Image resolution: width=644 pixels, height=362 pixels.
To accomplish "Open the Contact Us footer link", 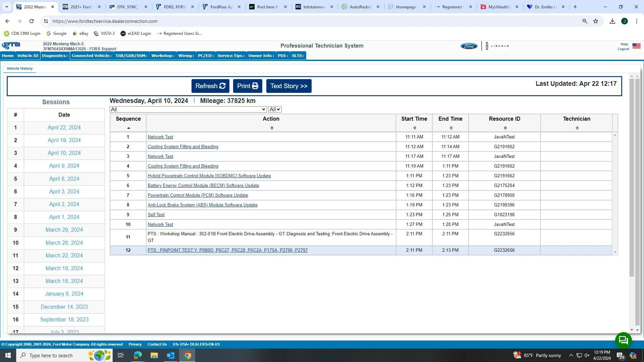I will [x=157, y=345].
